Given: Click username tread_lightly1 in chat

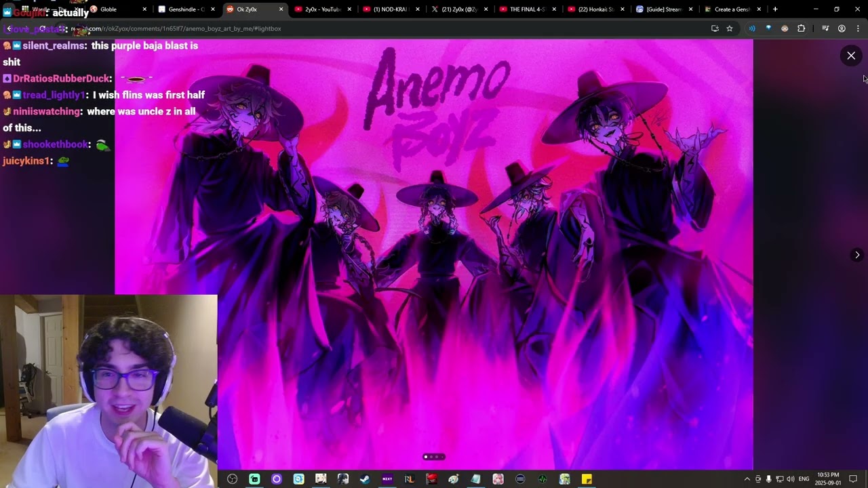Looking at the screenshot, I should pyautogui.click(x=54, y=95).
